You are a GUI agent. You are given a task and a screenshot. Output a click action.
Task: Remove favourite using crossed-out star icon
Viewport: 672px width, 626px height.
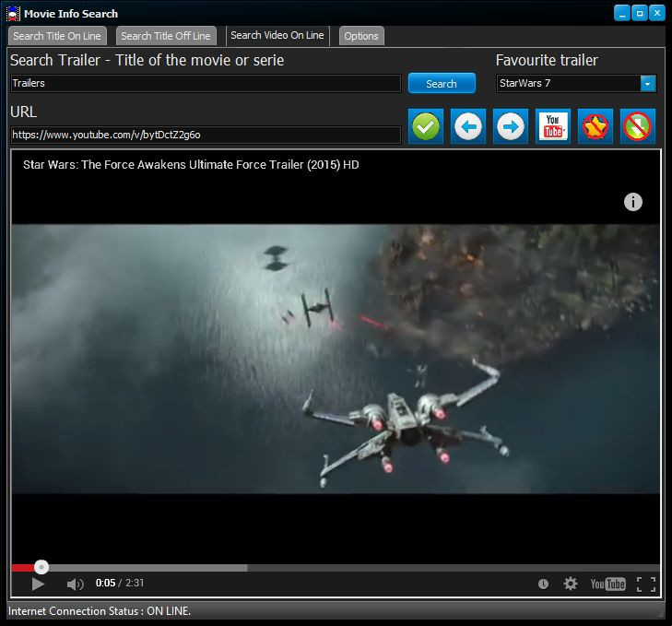coord(595,126)
